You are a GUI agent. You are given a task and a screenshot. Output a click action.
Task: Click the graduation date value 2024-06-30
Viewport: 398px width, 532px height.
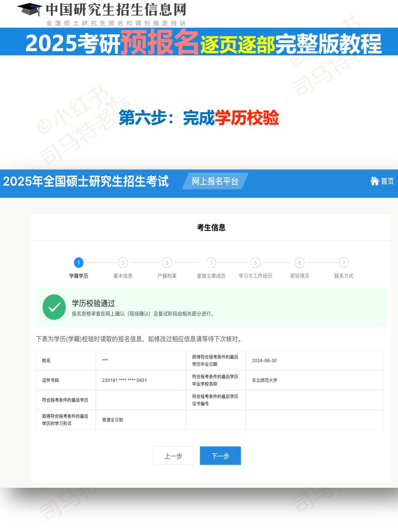pos(264,361)
